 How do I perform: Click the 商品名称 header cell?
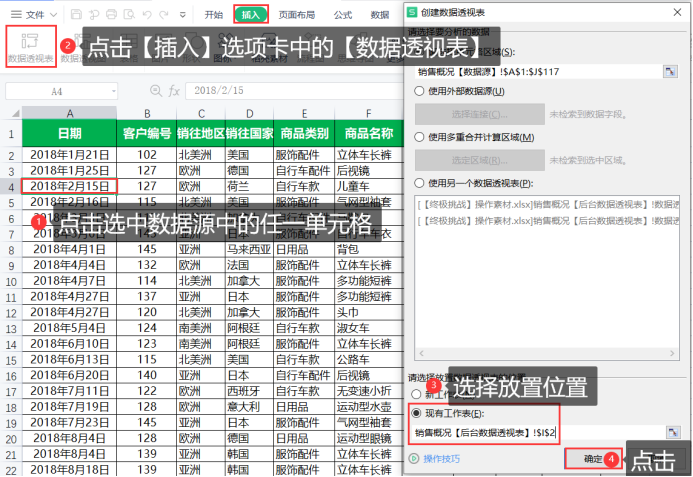pyautogui.click(x=369, y=133)
